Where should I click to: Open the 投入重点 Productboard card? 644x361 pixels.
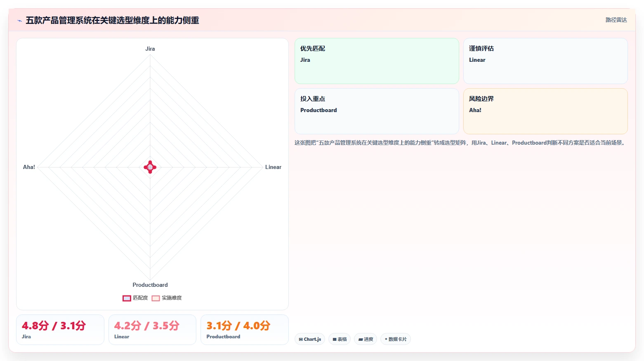pyautogui.click(x=377, y=111)
